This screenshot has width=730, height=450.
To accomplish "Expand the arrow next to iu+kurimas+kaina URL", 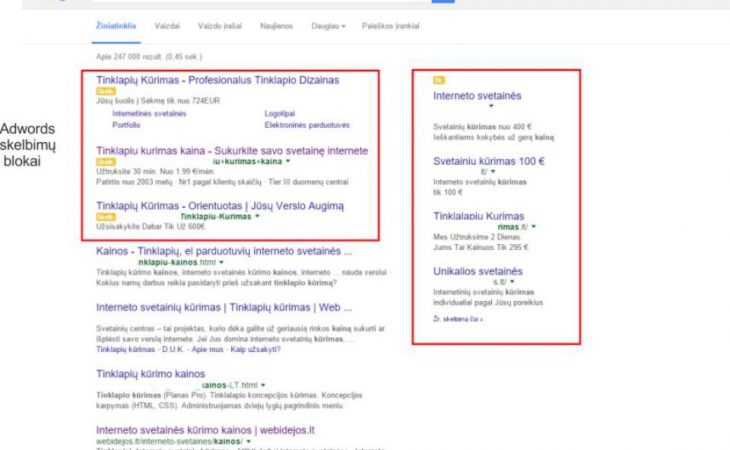I will pos(288,161).
